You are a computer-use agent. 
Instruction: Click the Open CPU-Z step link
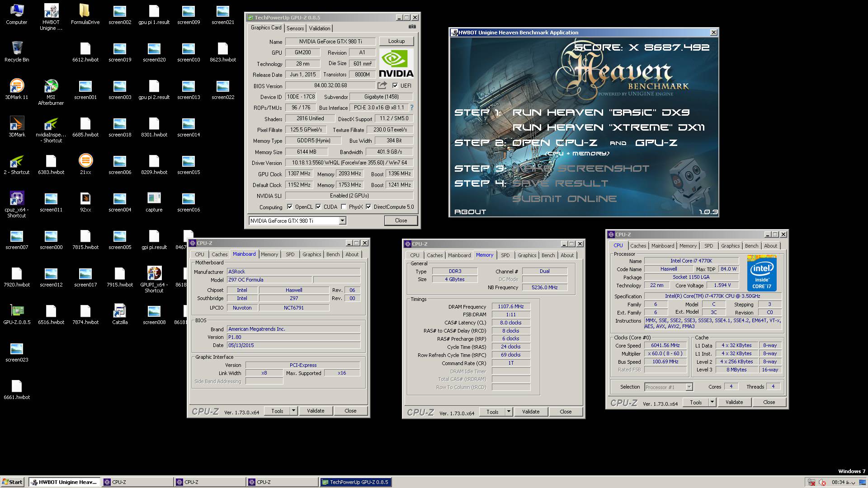tap(555, 143)
